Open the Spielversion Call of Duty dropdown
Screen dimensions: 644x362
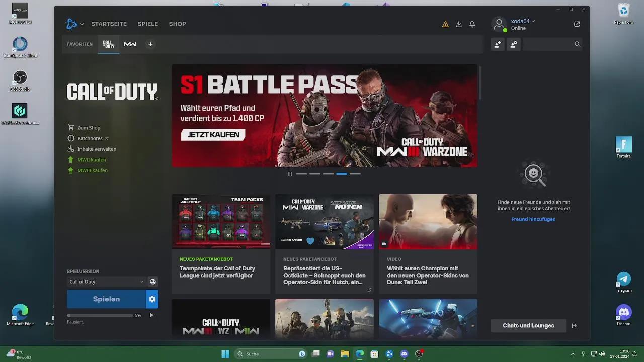pyautogui.click(x=106, y=282)
